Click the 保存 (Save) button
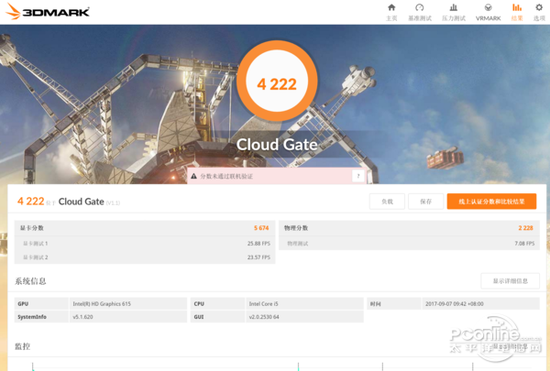 [426, 201]
